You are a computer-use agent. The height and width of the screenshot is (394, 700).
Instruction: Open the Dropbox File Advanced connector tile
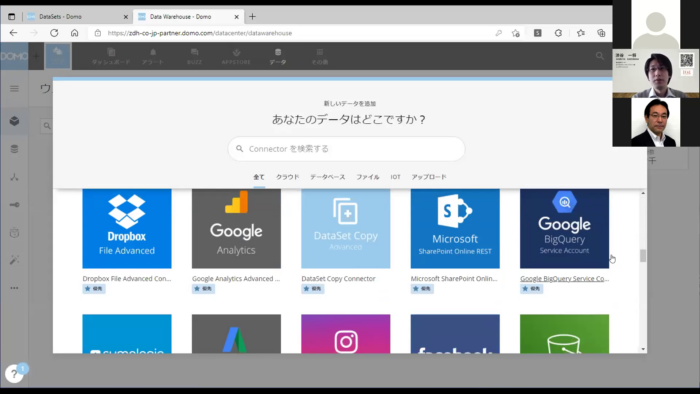click(x=127, y=228)
